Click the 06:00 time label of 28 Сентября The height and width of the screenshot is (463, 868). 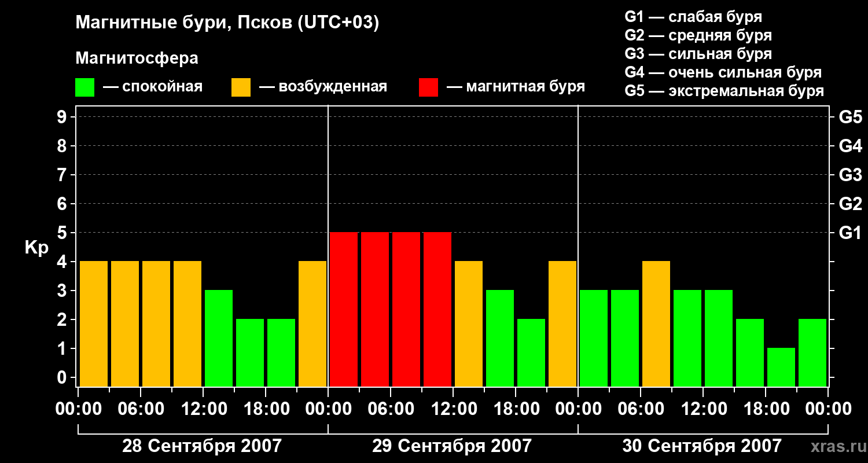coord(141,409)
